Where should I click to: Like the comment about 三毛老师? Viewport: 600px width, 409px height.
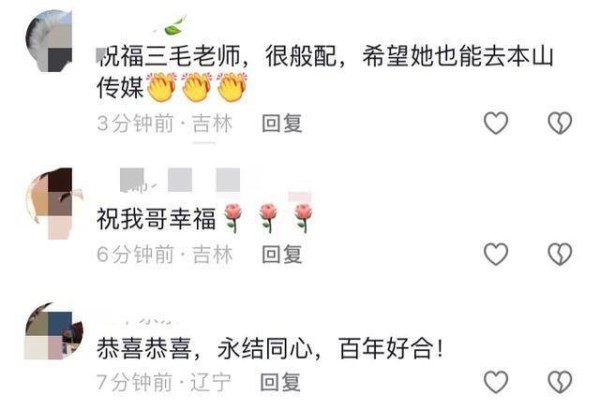coord(496,123)
